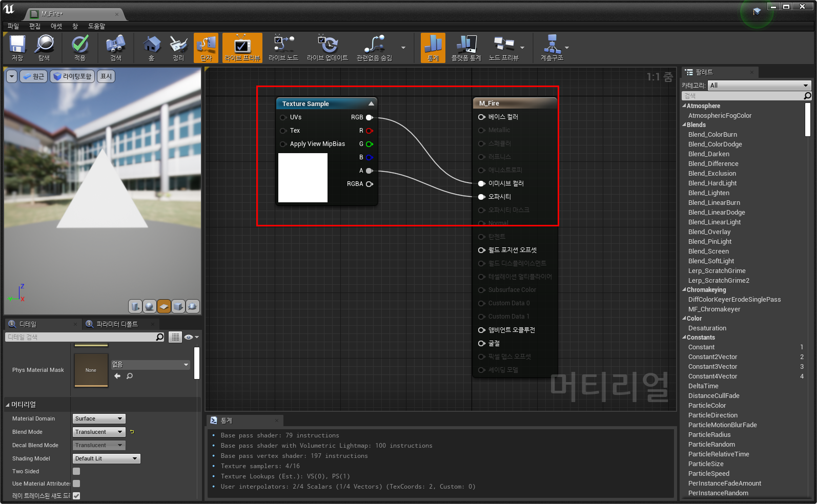Click the 원근 perspective viewport button
This screenshot has height=504, width=817.
tap(33, 76)
